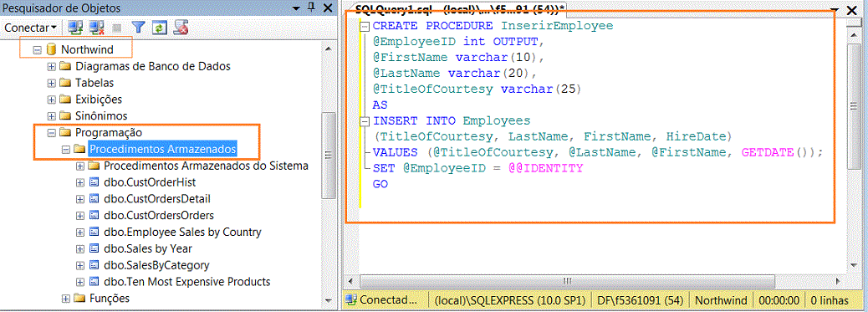This screenshot has width=868, height=312.
Task: Click the Northwind database cylinder icon
Action: (52, 49)
